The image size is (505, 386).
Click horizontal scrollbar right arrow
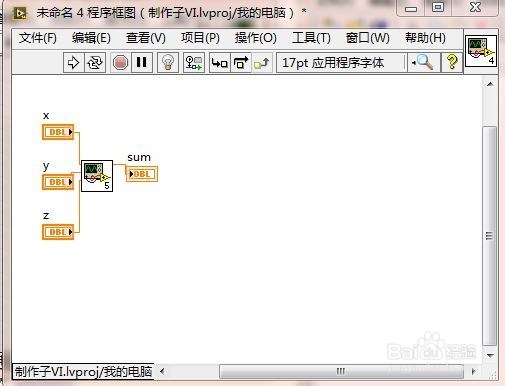(x=473, y=371)
